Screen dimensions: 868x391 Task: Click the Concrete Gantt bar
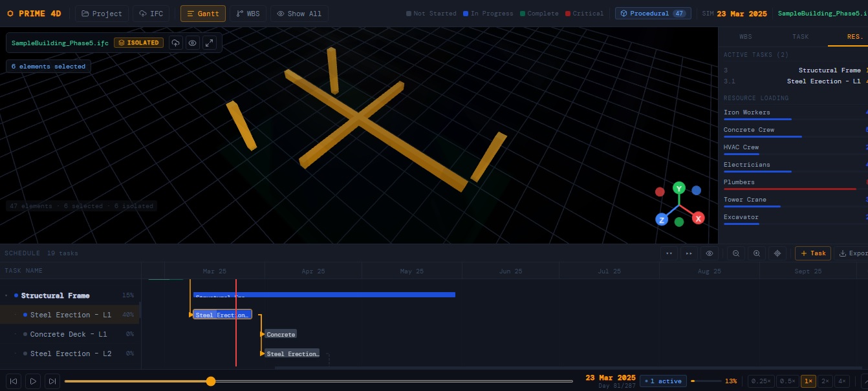(281, 334)
